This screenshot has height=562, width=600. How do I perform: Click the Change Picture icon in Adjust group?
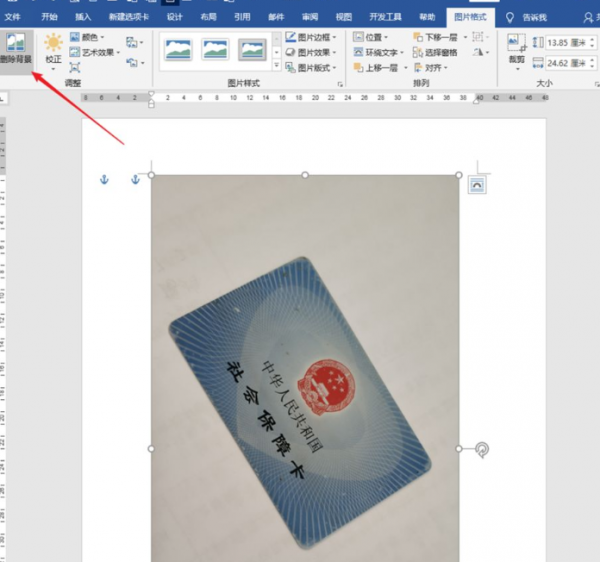(x=131, y=42)
